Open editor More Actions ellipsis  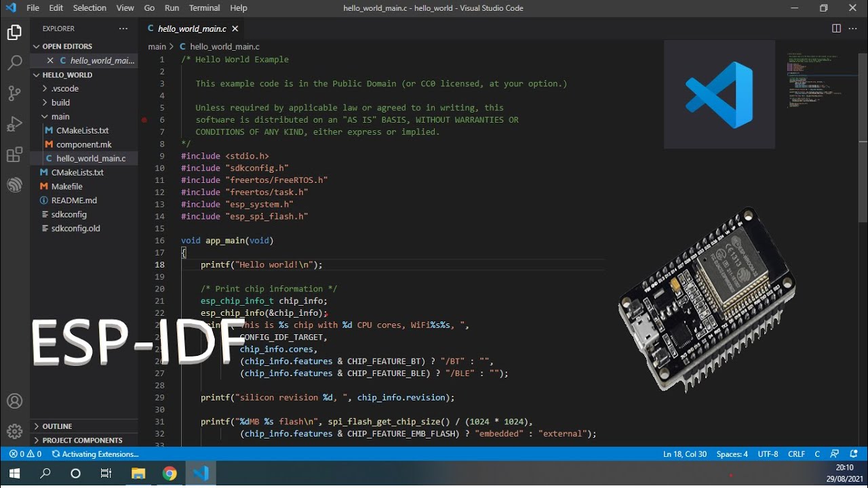pos(853,28)
